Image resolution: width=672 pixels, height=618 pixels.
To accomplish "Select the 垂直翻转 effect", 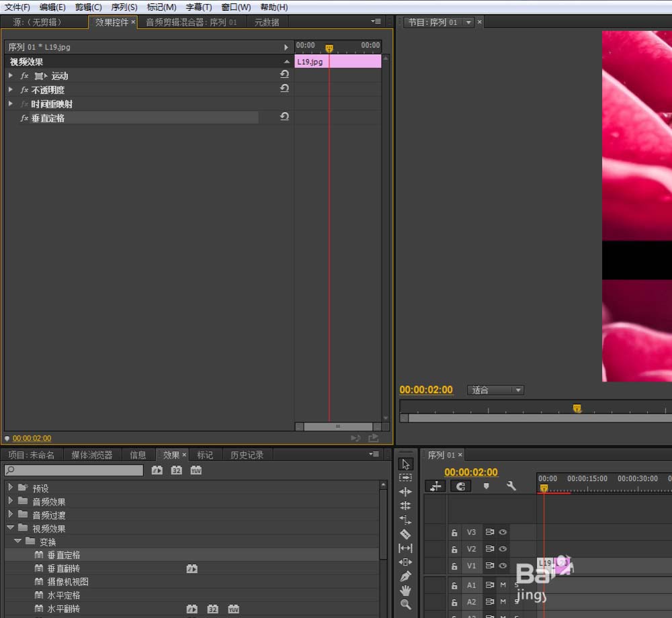I will click(x=63, y=568).
